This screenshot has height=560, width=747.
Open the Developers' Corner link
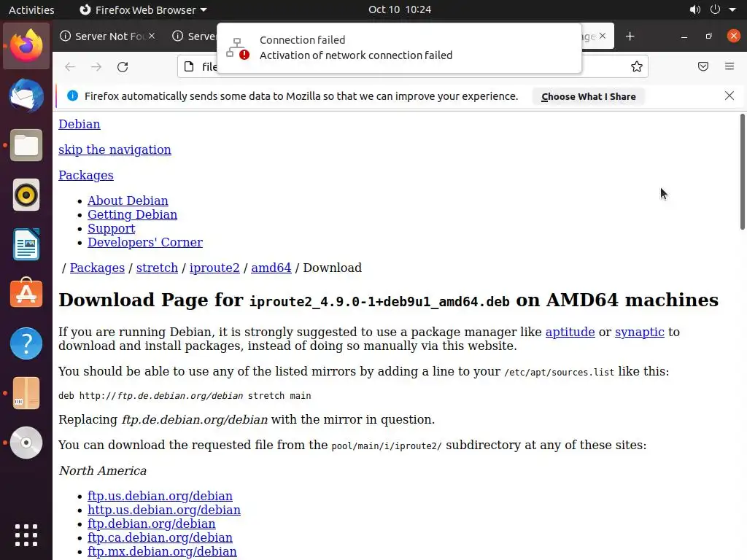point(145,242)
